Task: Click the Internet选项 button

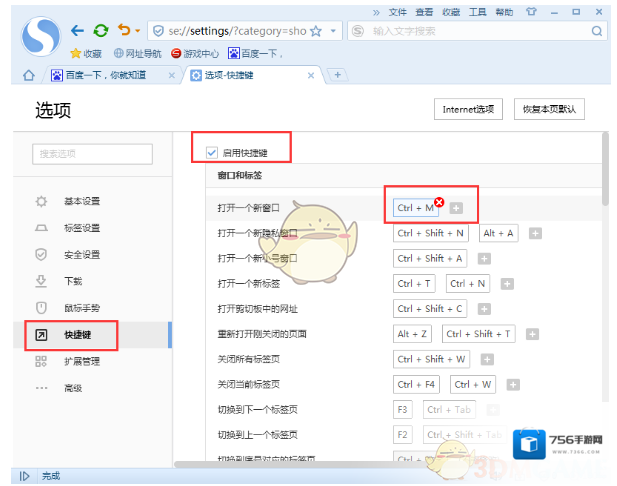Action: [468, 109]
